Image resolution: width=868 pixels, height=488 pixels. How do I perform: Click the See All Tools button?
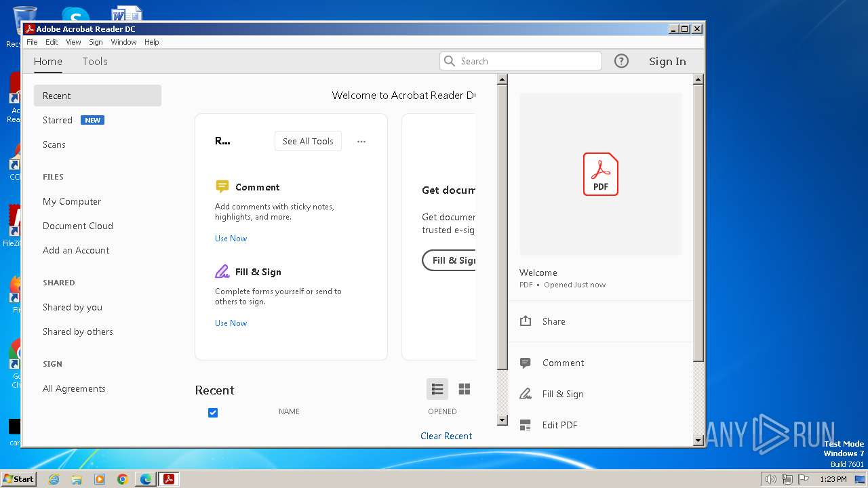click(x=308, y=141)
